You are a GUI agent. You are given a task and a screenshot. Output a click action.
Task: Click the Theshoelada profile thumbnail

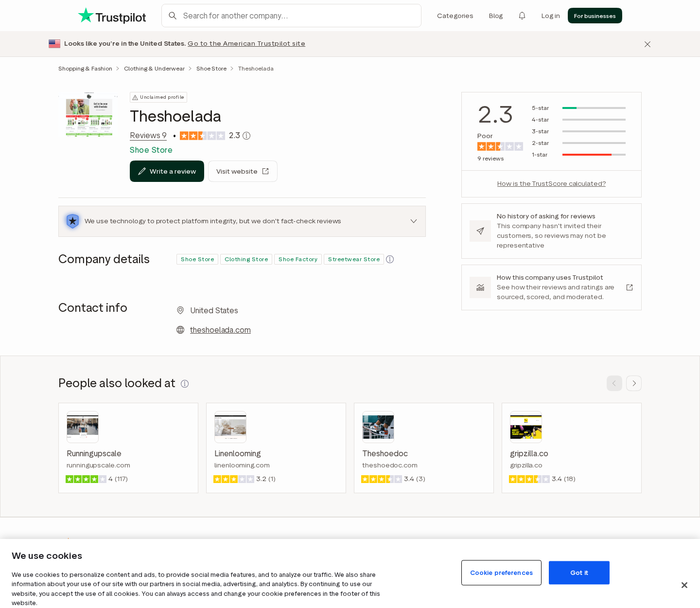click(x=88, y=114)
